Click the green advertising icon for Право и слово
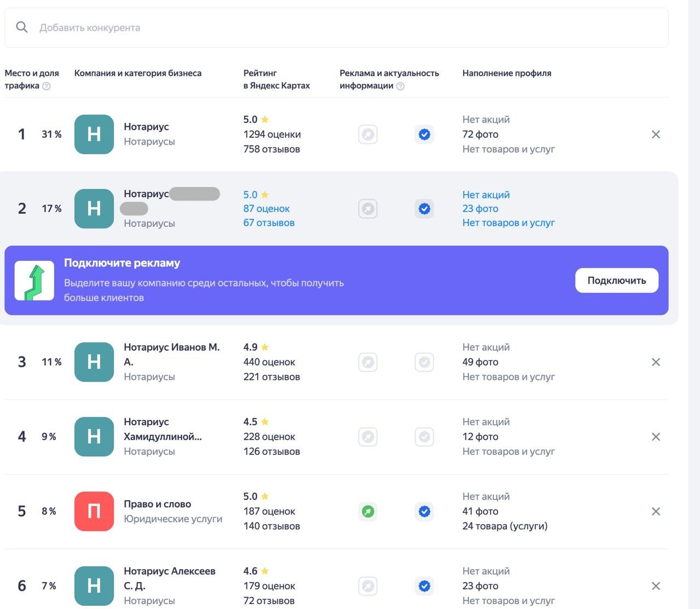Screen dimensions: 700x609 368,511
